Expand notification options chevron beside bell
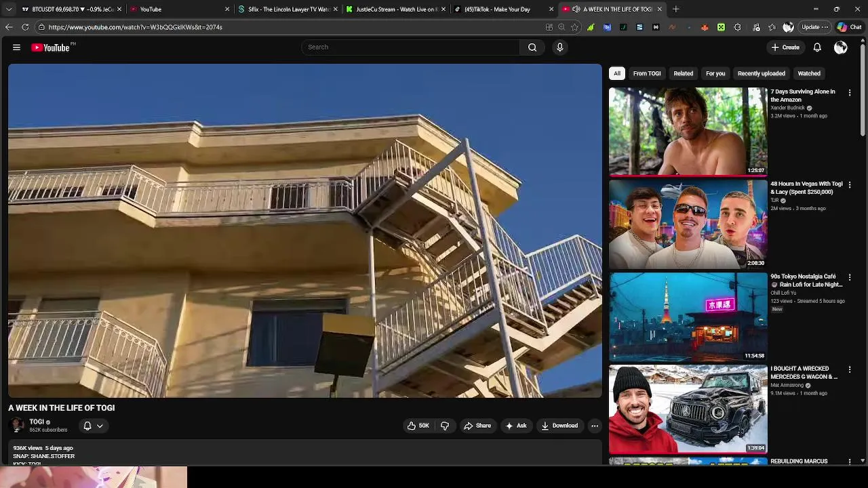Viewport: 868px width, 488px height. point(100,426)
